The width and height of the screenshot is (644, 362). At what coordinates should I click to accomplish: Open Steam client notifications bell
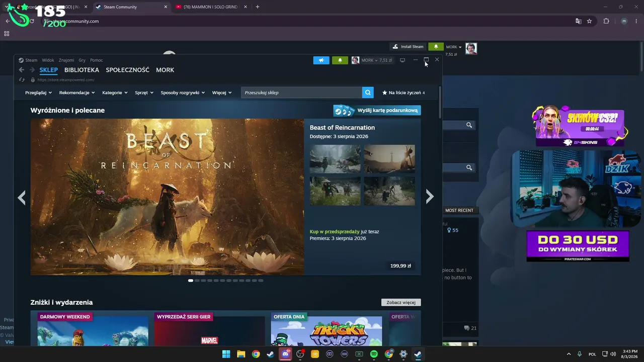[340, 60]
